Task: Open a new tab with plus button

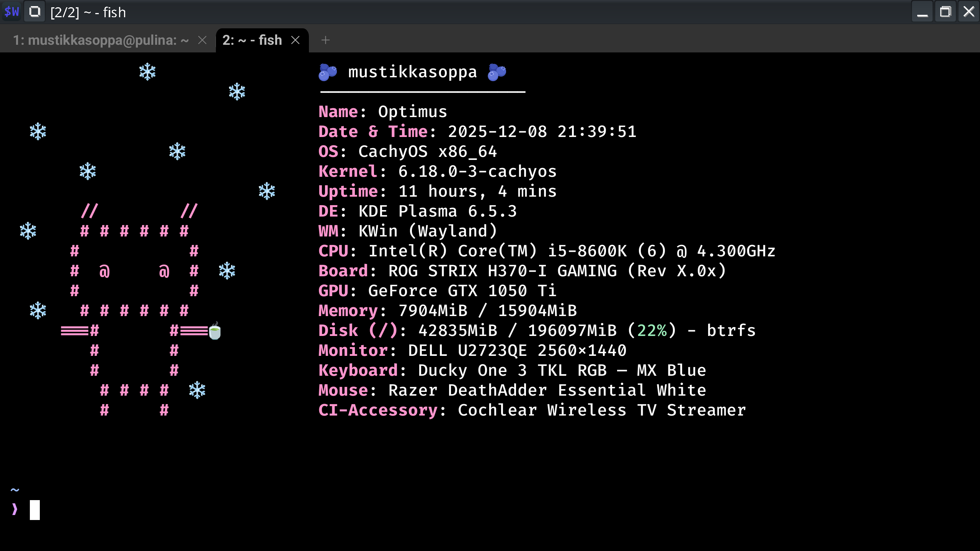Action: (x=325, y=40)
